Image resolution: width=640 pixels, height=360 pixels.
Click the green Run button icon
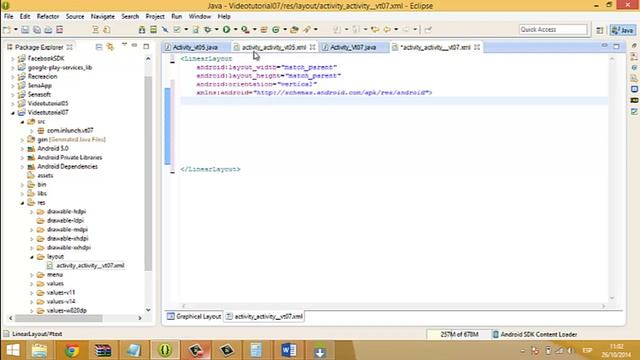(x=227, y=29)
